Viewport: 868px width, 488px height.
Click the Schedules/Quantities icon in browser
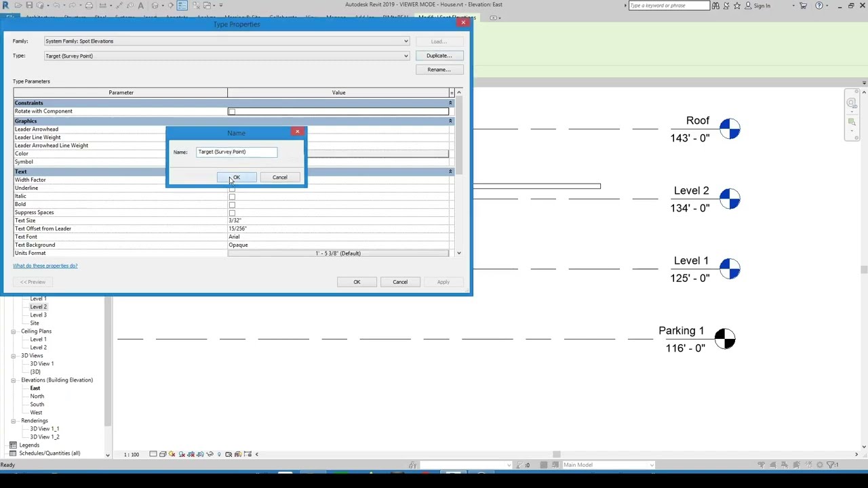tap(13, 453)
